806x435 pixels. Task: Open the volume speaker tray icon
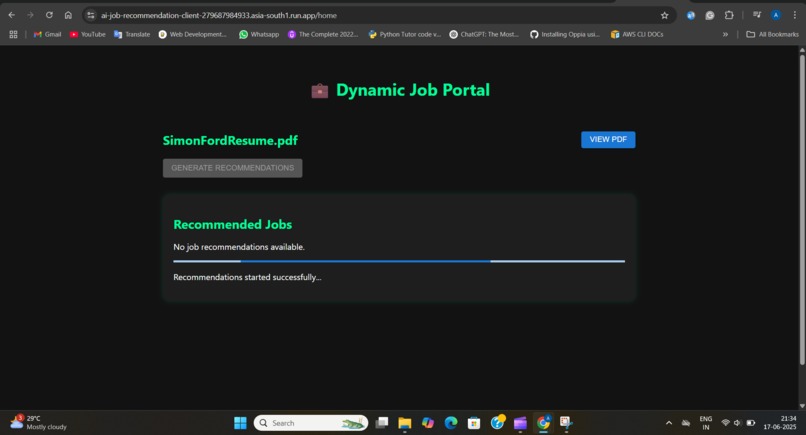click(x=738, y=423)
